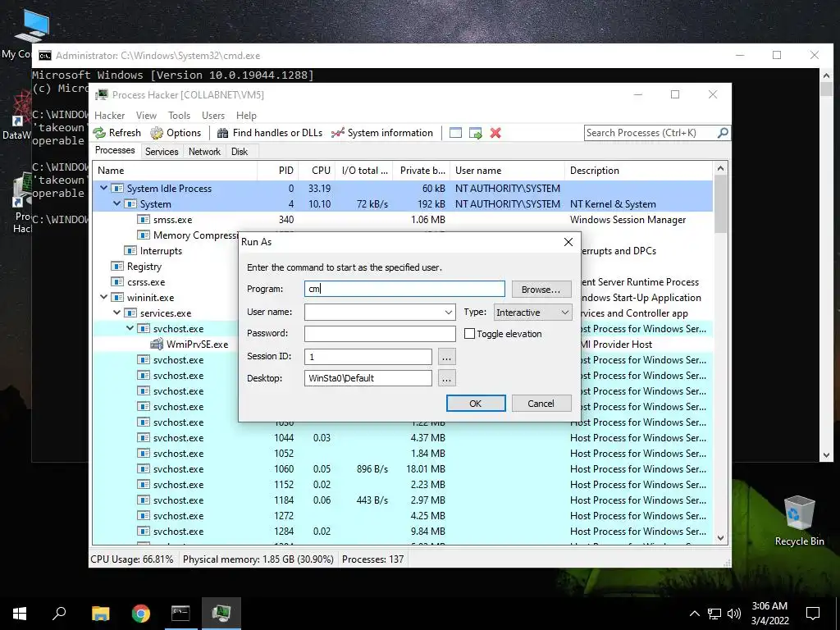
Task: Open the Hacker menu
Action: coord(109,115)
